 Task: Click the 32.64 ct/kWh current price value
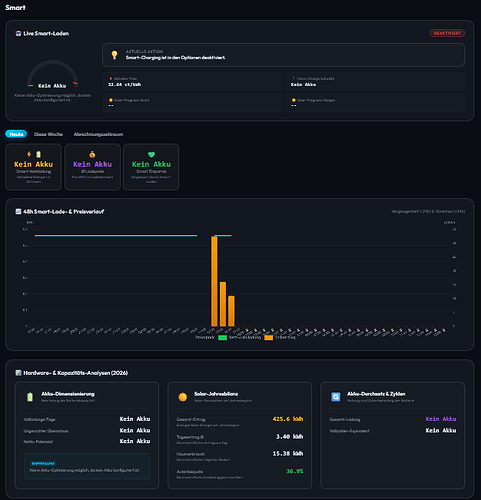124,85
